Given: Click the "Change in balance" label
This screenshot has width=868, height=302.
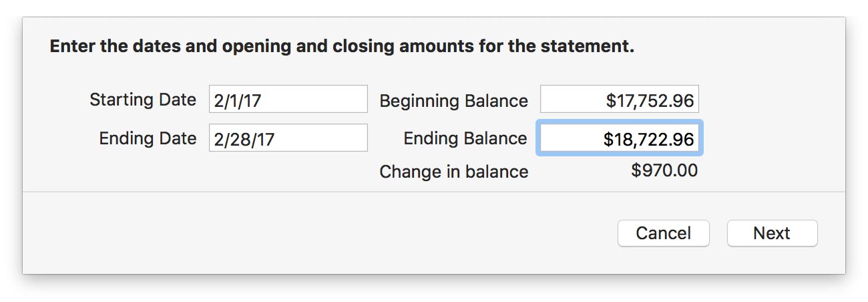Looking at the screenshot, I should 453,172.
